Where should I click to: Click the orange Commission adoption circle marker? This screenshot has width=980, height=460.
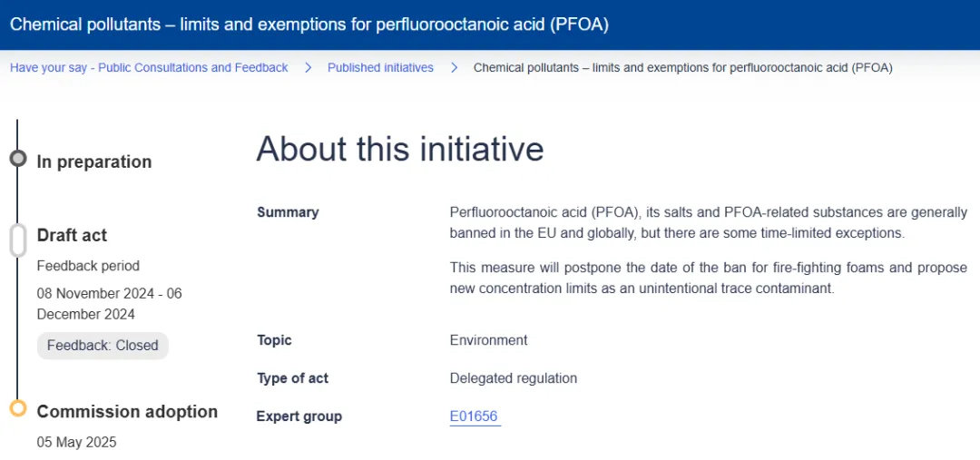pos(17,408)
